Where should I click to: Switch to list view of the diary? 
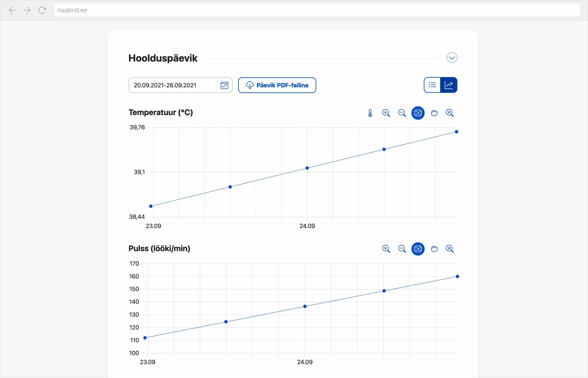pos(432,85)
